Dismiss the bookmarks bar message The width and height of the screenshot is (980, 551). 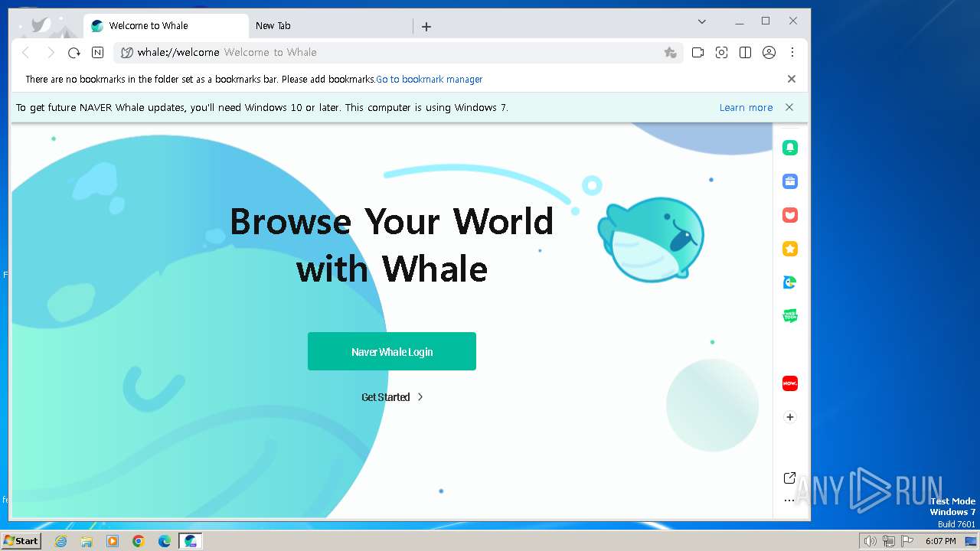792,79
